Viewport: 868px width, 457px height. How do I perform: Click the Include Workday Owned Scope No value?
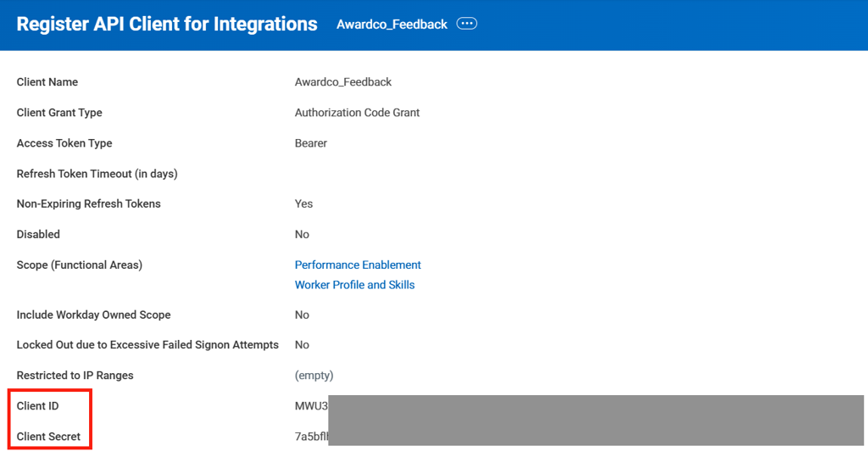point(302,315)
